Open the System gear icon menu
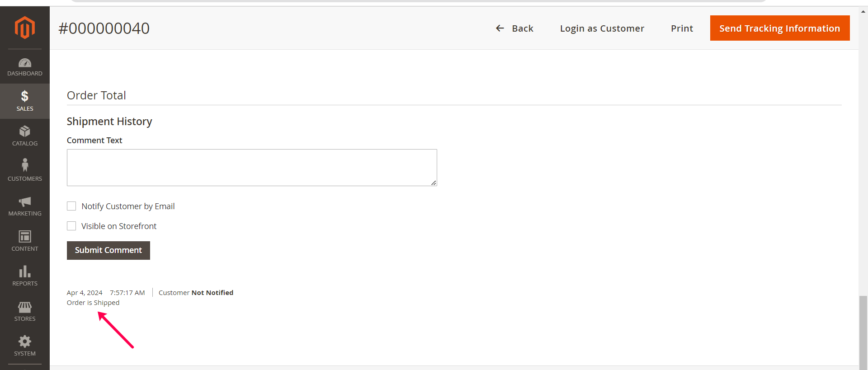 pyautogui.click(x=25, y=346)
